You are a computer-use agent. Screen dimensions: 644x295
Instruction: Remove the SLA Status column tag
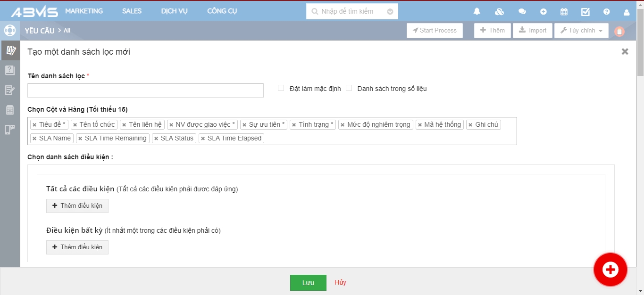tap(156, 139)
